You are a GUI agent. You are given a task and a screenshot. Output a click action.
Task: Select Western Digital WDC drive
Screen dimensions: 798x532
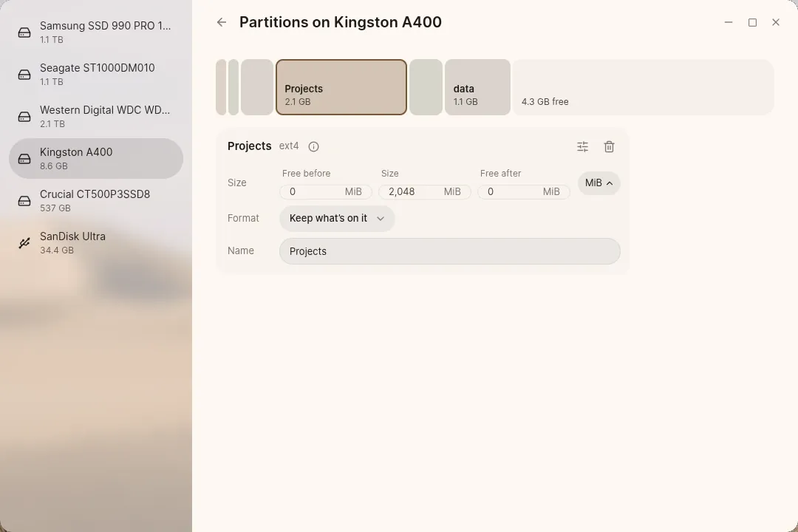tap(96, 117)
